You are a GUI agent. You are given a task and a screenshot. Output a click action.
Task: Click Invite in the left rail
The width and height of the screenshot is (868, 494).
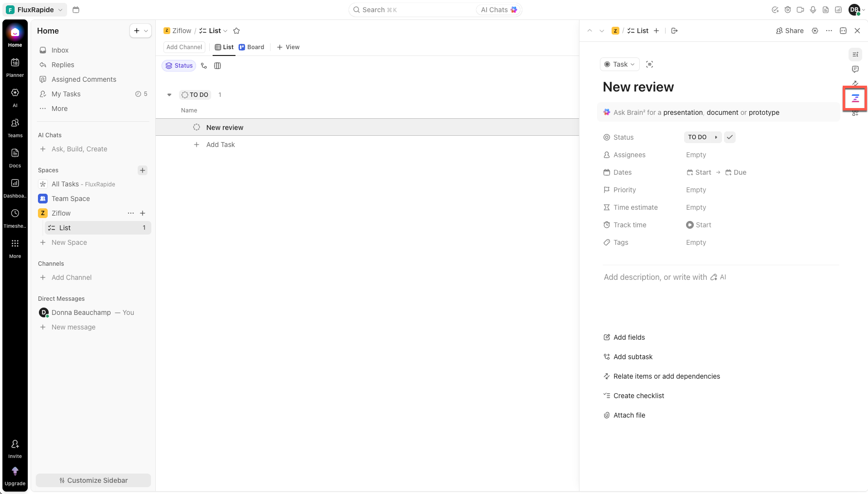click(x=15, y=448)
